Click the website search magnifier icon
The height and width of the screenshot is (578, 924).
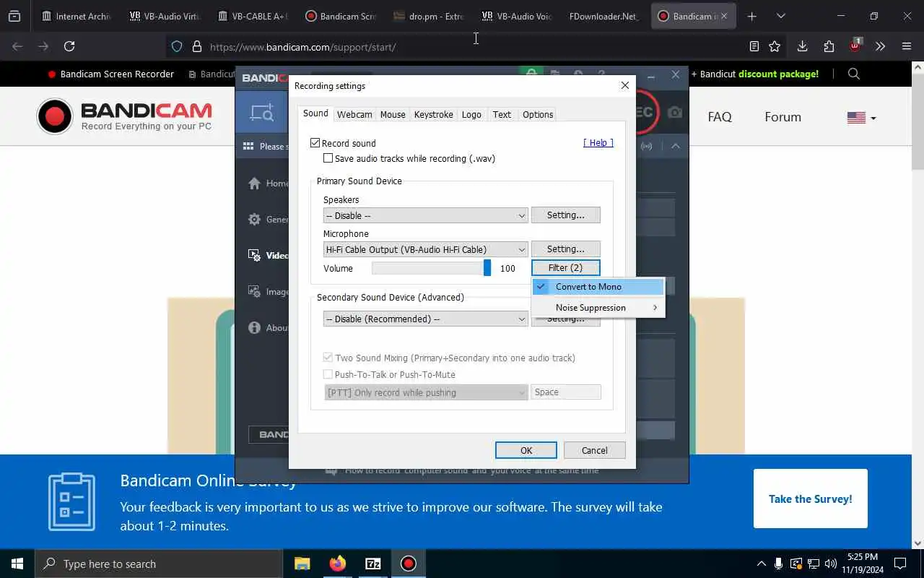[854, 74]
